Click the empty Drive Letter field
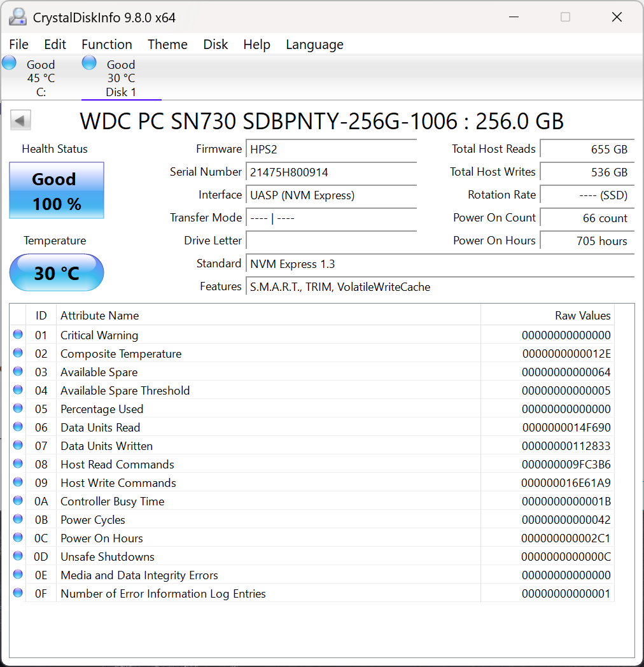644x667 pixels. tap(332, 241)
